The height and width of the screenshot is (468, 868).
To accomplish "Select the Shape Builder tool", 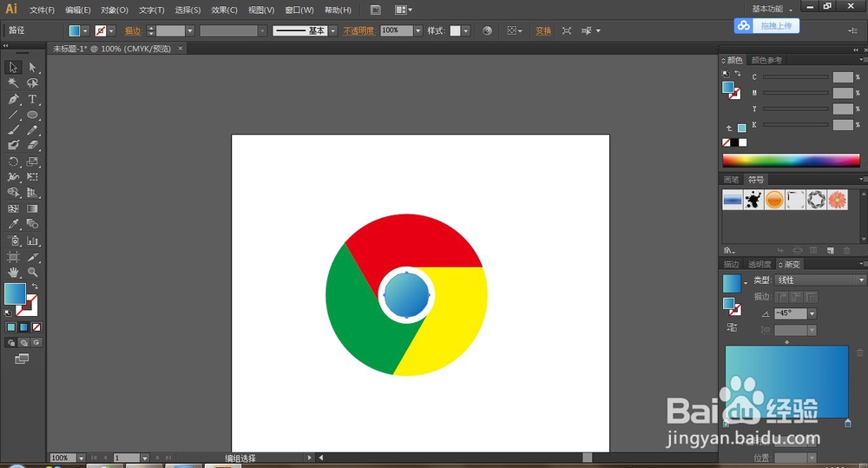I will (x=13, y=193).
